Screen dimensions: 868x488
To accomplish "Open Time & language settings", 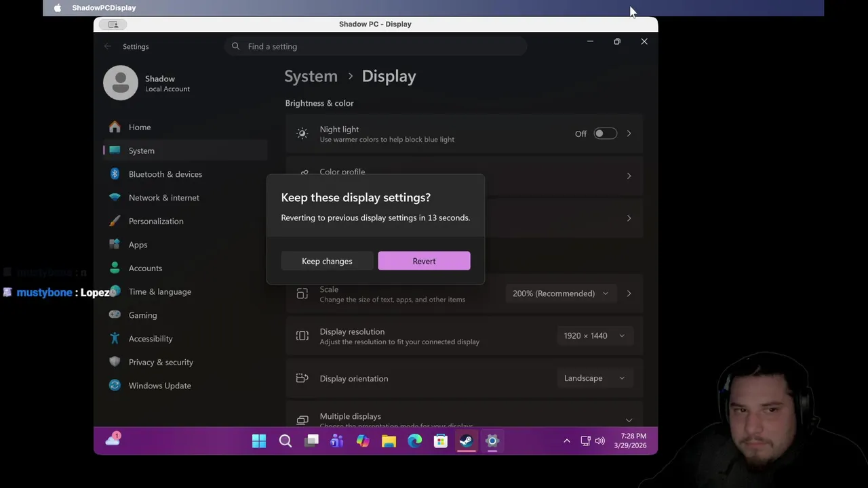I will 185,291.
